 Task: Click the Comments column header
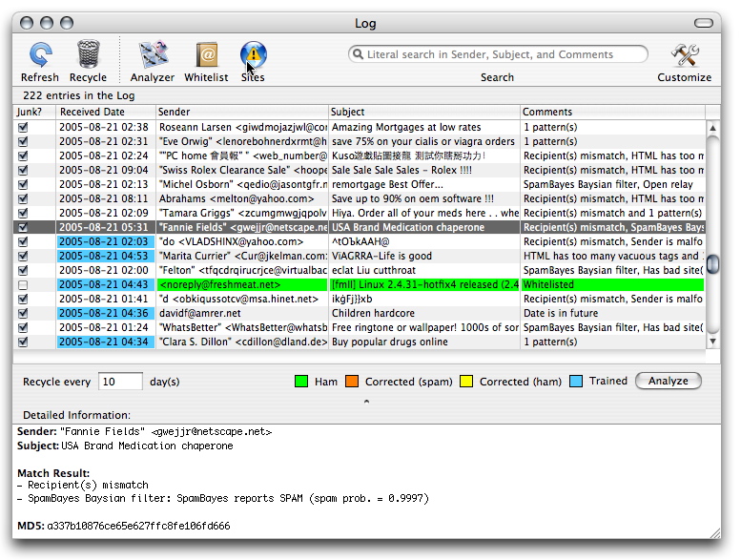point(610,112)
